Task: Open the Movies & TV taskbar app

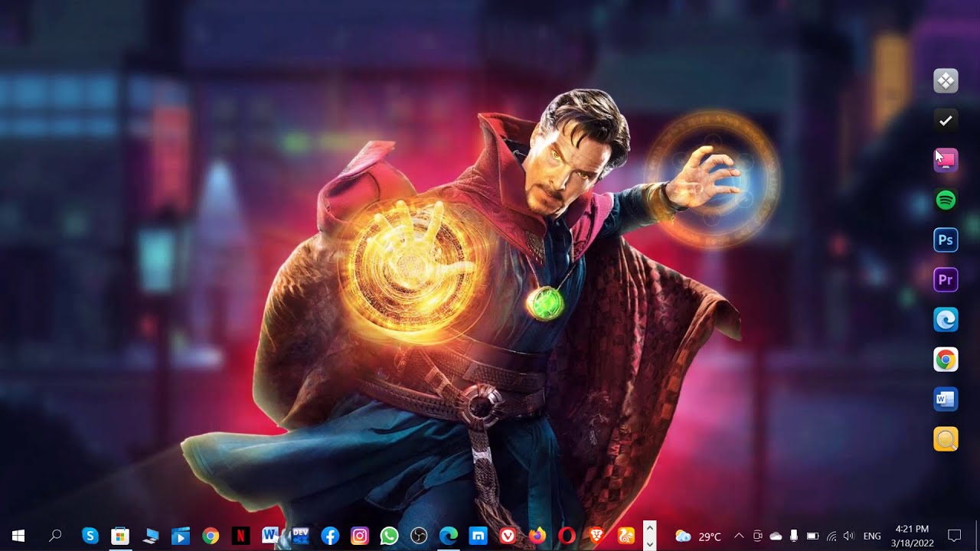Action: pos(180,536)
